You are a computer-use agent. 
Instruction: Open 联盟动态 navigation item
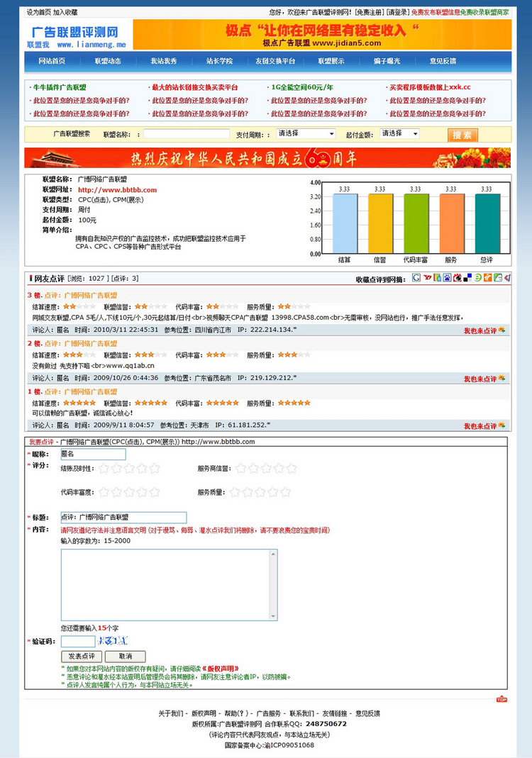tap(108, 61)
